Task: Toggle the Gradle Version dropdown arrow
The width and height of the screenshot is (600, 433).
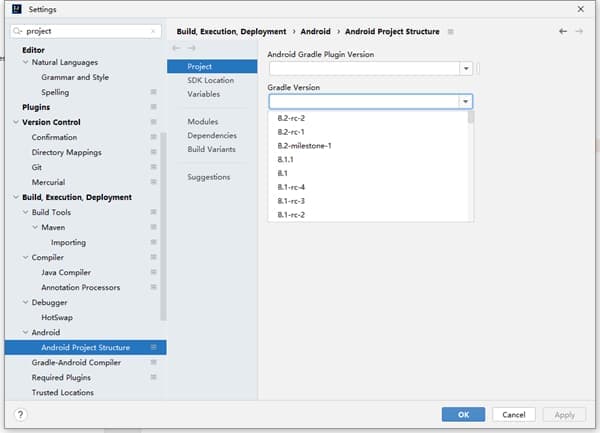Action: click(465, 101)
